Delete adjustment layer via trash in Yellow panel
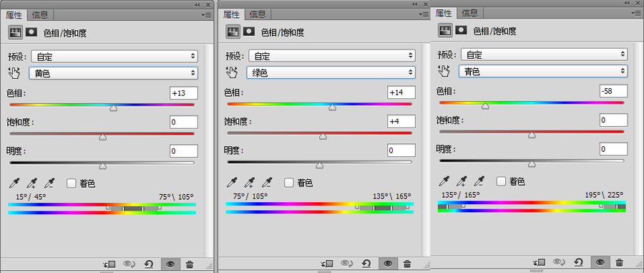The width and height of the screenshot is (644, 273). tap(190, 264)
